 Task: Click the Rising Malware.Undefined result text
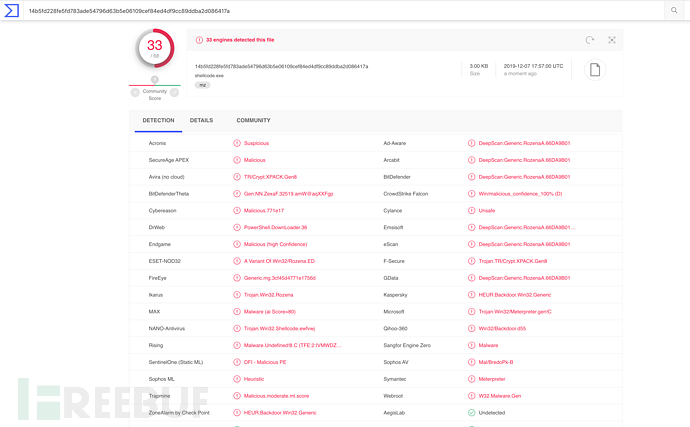point(292,346)
